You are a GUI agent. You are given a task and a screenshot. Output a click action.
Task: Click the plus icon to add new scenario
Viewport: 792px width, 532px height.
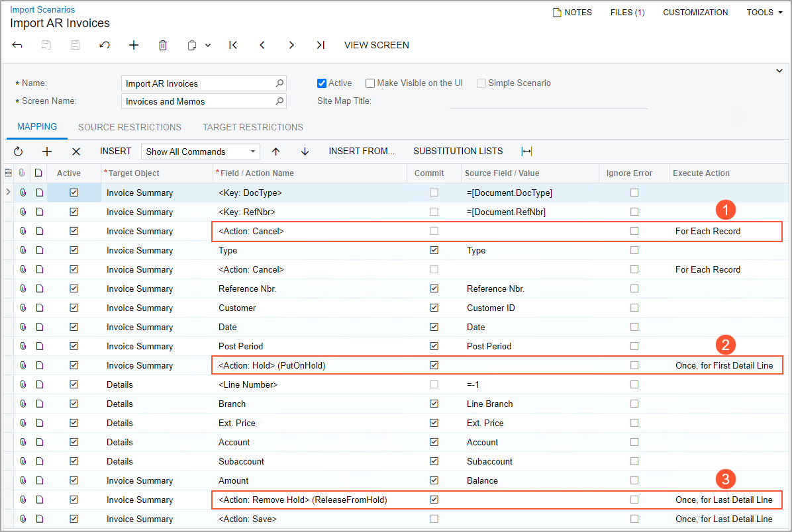pos(134,45)
